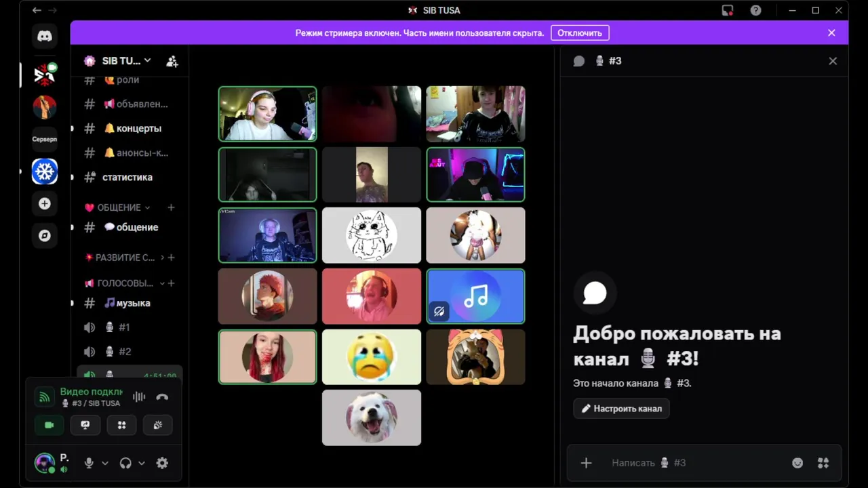Image resolution: width=868 pixels, height=488 pixels.
Task: Open connection quality signal icon
Action: [45, 397]
